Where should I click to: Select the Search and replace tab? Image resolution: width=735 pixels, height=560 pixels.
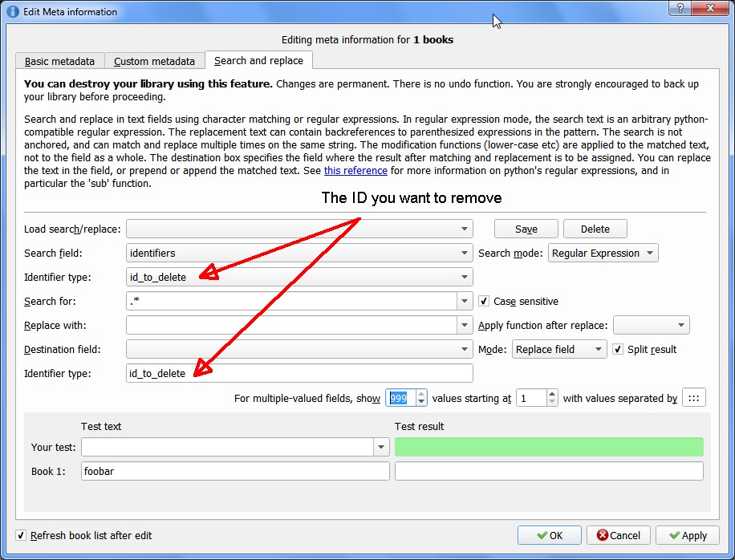click(x=258, y=60)
